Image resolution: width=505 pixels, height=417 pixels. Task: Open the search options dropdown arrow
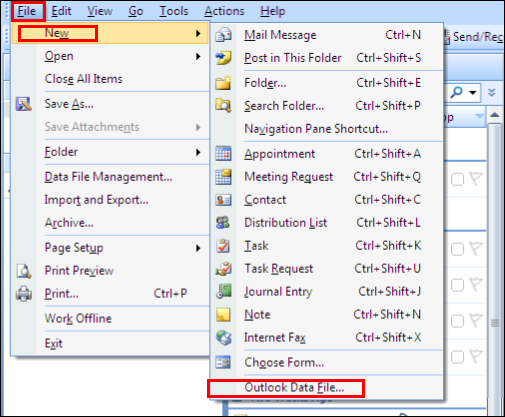pyautogui.click(x=472, y=92)
